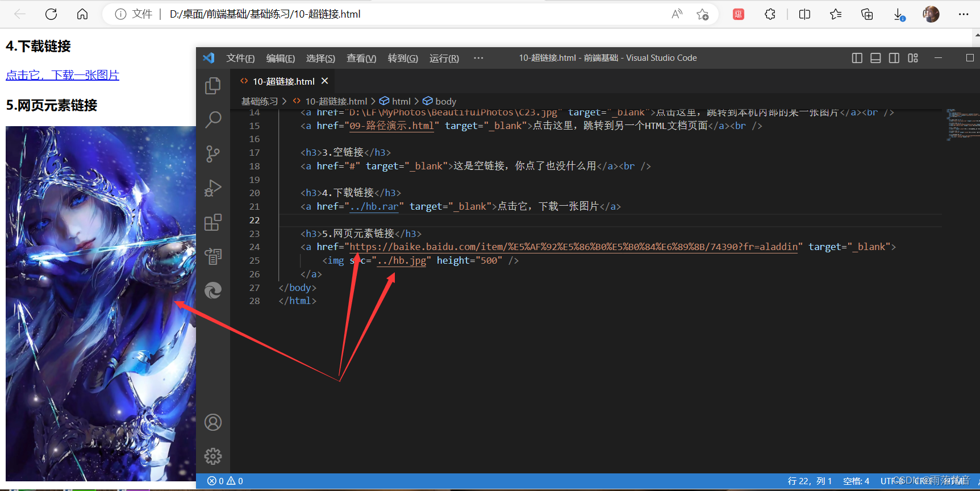Open the split screen browser icon
The height and width of the screenshot is (491, 980).
click(x=804, y=14)
